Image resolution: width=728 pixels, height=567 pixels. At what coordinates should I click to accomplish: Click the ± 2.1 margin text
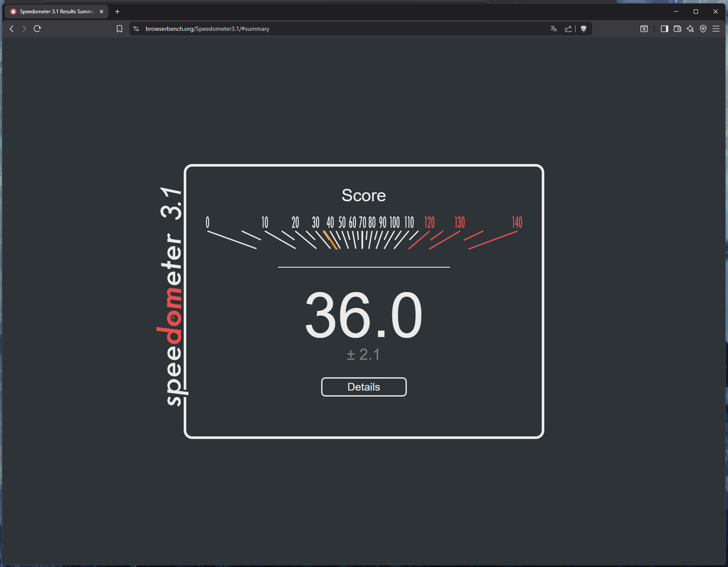tap(363, 355)
